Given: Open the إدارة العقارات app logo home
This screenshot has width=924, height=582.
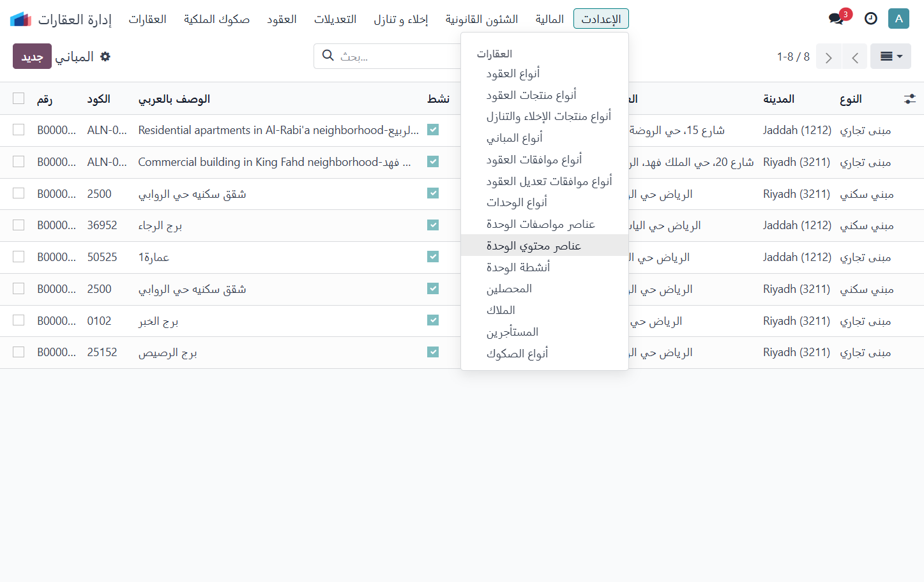Looking at the screenshot, I should tap(20, 19).
